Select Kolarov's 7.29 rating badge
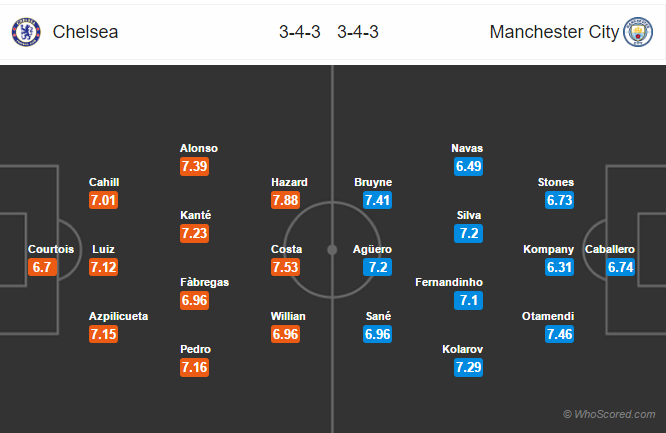Viewport: 666px width, 433px height. 468,367
